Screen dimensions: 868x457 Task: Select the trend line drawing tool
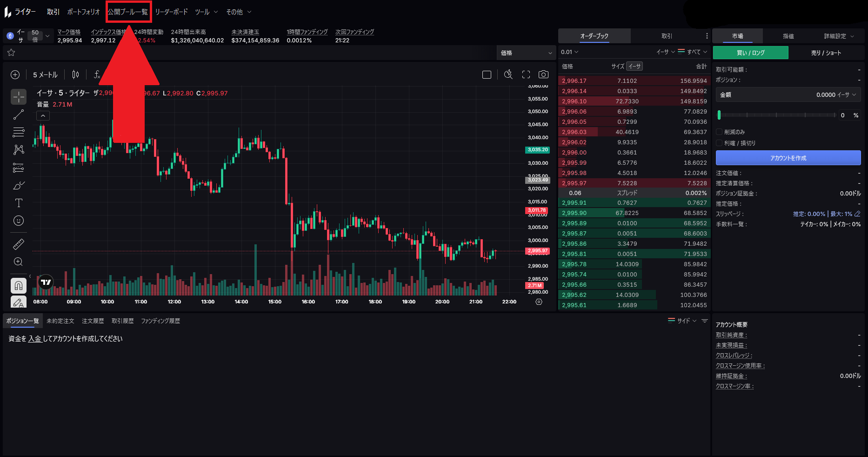tap(19, 114)
